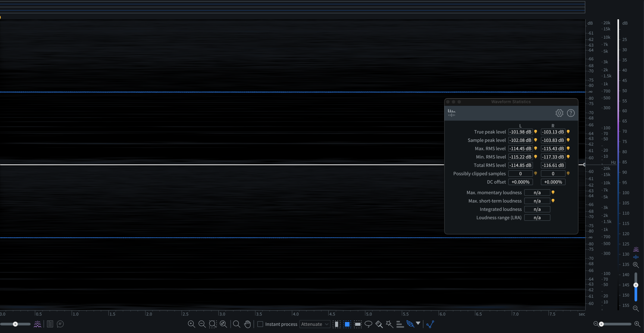Click the Frequency selection tool

(x=358, y=324)
